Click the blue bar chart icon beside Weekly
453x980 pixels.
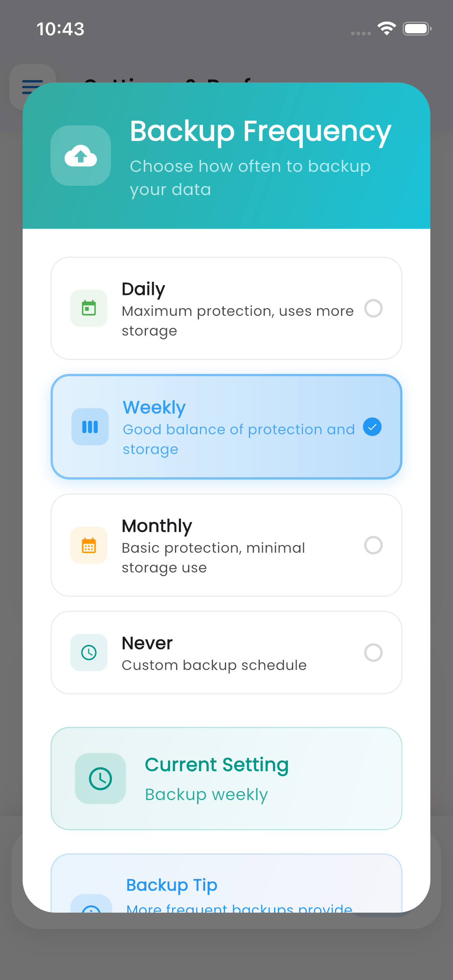click(x=89, y=427)
